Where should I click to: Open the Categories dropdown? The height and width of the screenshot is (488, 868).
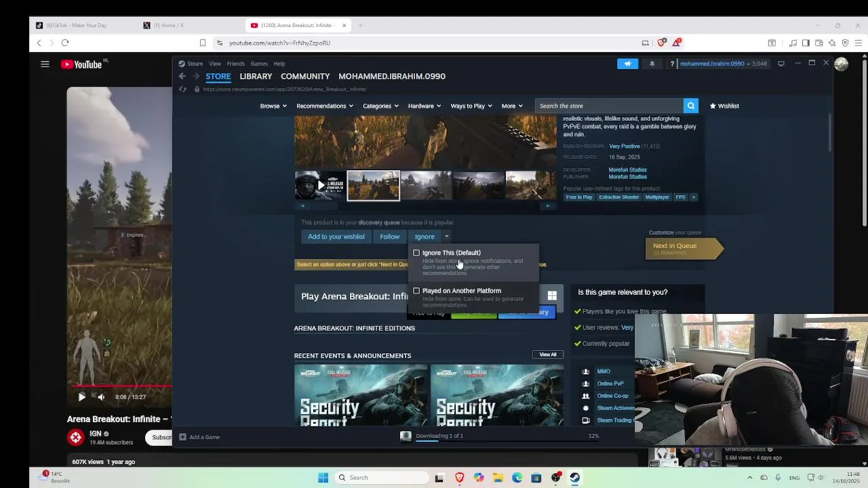coord(380,106)
